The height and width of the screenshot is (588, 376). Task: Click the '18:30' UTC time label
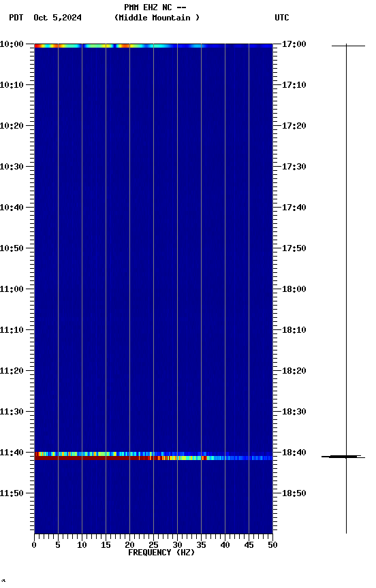click(x=294, y=412)
